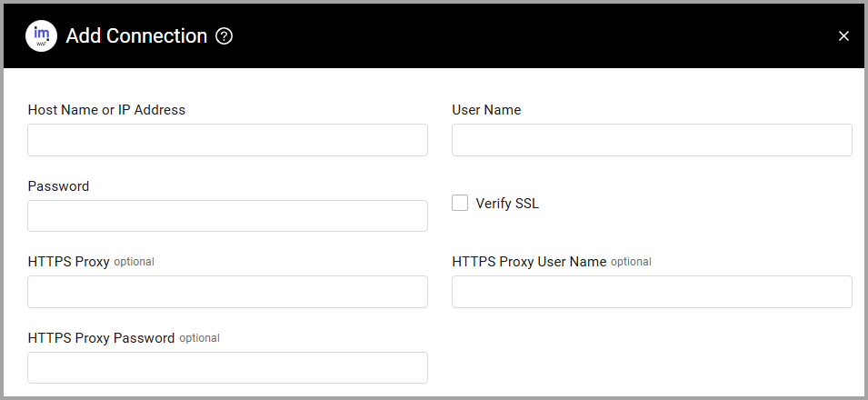868x400 pixels.
Task: Click the HTTPS Proxy Password field
Action: click(x=227, y=368)
